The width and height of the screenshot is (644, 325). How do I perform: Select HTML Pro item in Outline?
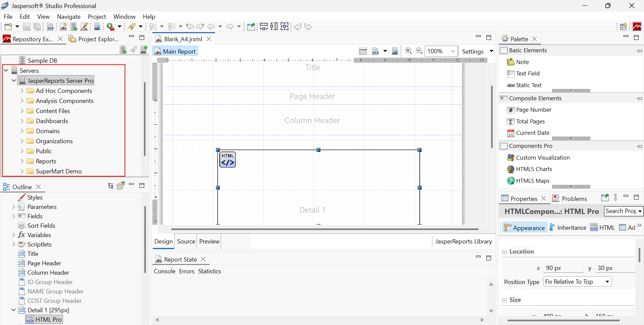44,320
